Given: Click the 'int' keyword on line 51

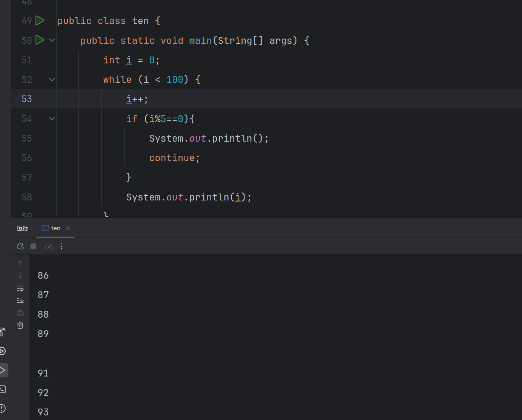Looking at the screenshot, I should pyautogui.click(x=112, y=60).
